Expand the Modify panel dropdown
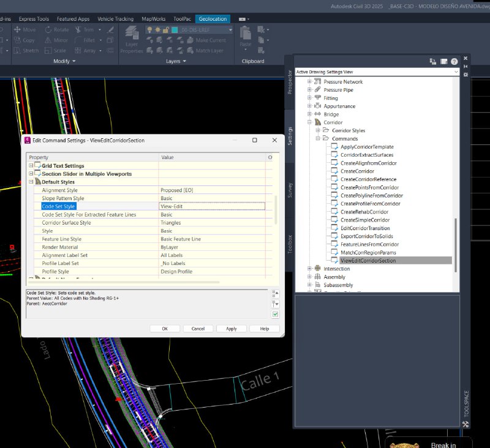Viewport: 490px width, 448px height. (74, 61)
